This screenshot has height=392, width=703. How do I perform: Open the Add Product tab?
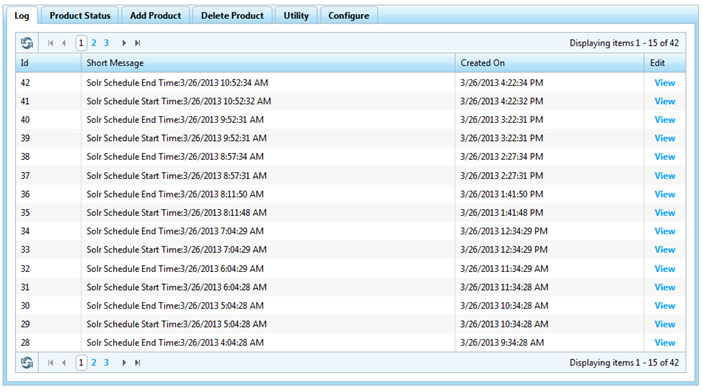(x=156, y=16)
